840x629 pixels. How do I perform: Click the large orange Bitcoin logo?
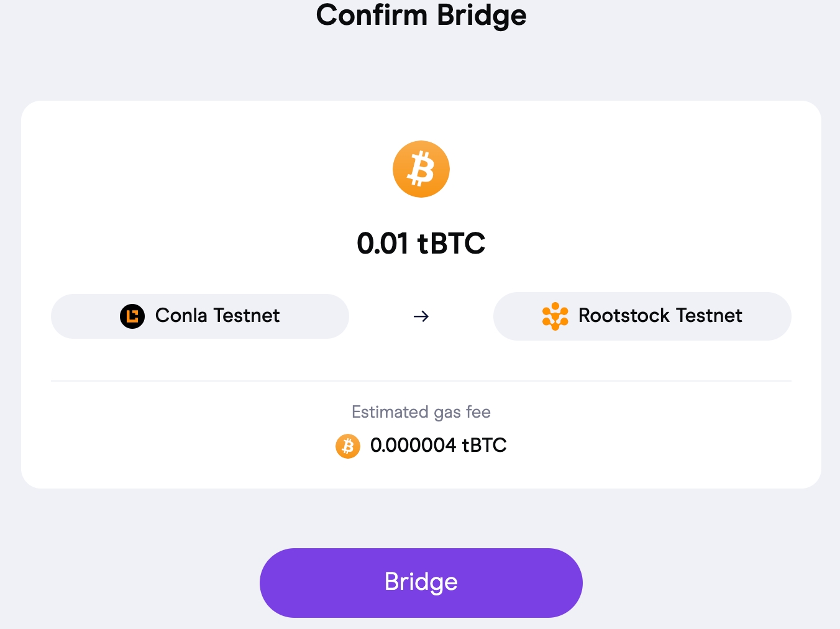tap(421, 169)
